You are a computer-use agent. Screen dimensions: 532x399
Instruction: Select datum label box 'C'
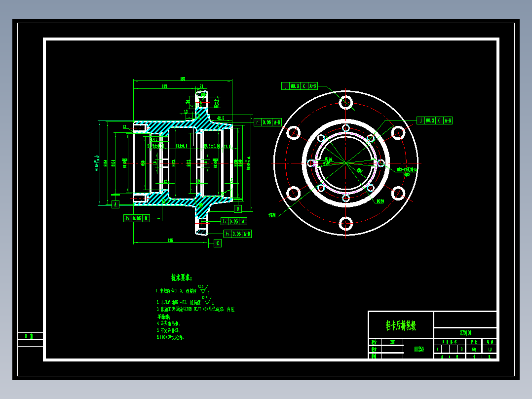pyautogui.click(x=218, y=243)
